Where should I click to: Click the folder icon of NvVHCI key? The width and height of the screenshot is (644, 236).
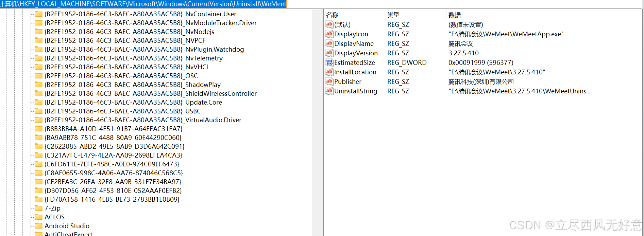click(x=39, y=67)
